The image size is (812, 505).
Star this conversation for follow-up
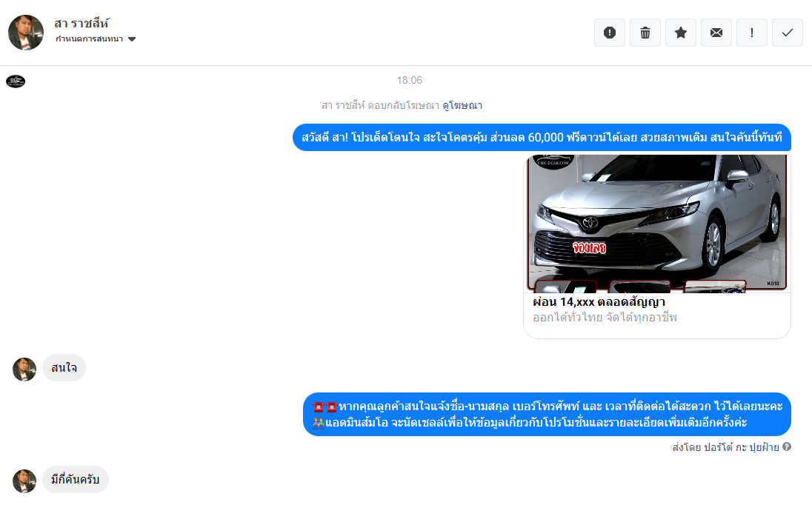(x=681, y=33)
